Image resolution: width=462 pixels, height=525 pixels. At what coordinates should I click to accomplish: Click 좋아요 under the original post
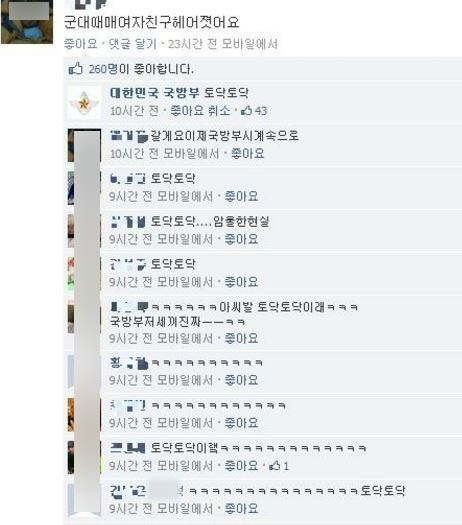pyautogui.click(x=81, y=44)
